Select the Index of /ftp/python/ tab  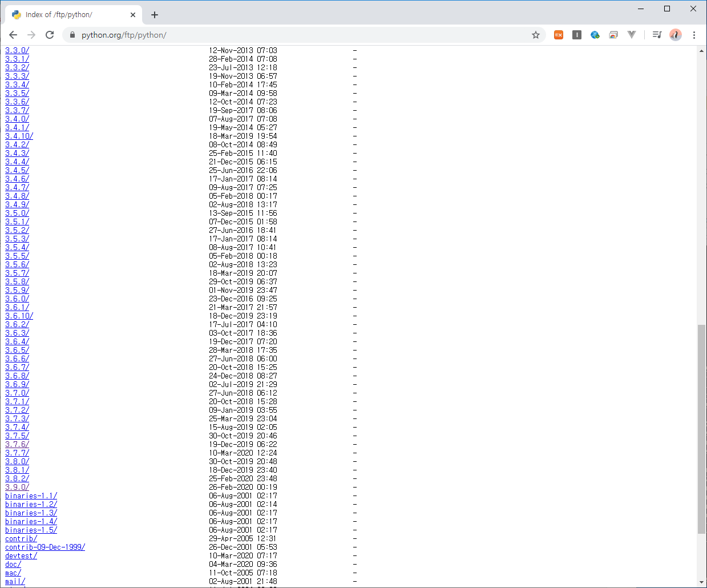click(73, 15)
